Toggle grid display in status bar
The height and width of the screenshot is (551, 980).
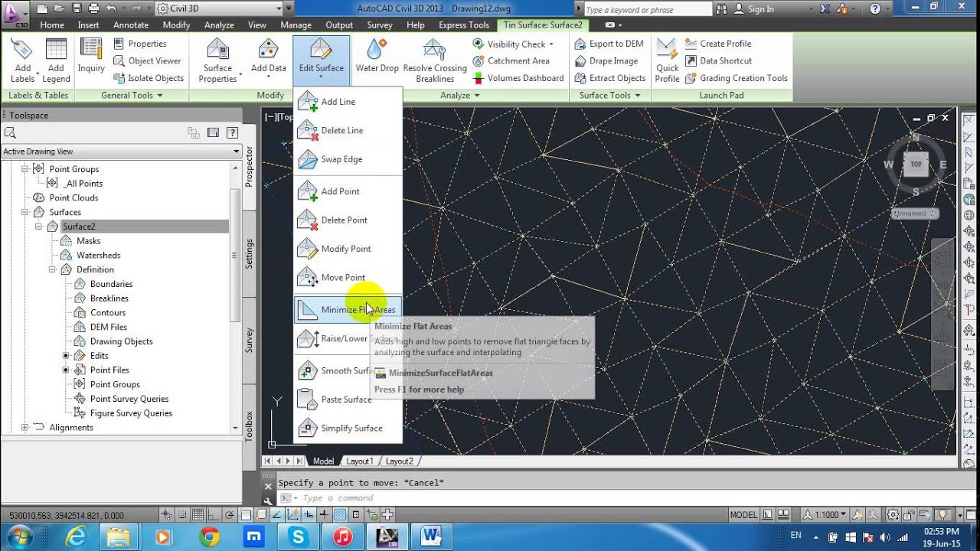(x=198, y=515)
